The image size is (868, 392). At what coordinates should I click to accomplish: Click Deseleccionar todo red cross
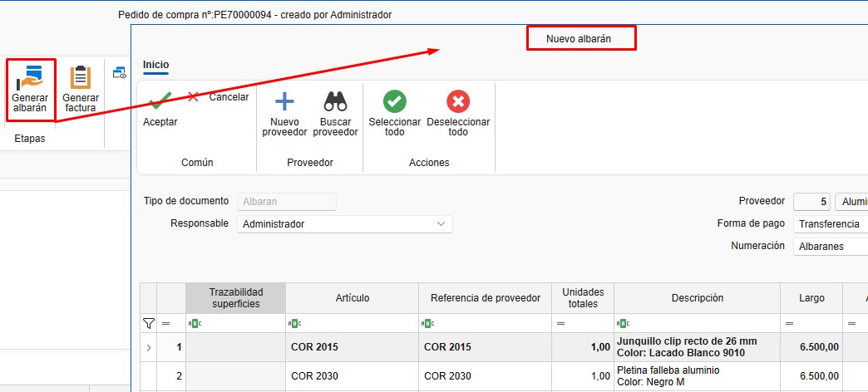(458, 101)
